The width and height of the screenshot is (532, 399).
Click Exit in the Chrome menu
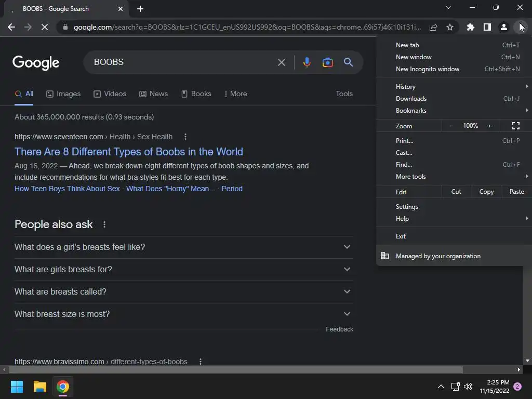pos(454,236)
